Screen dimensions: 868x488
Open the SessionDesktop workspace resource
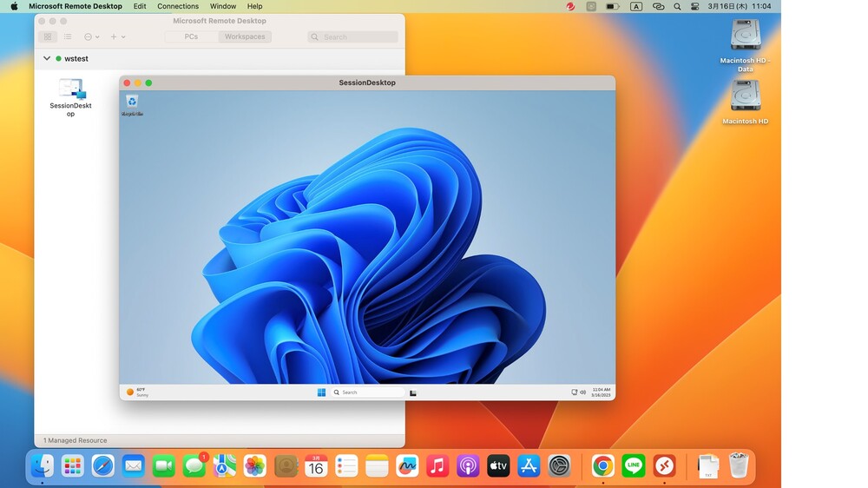(x=70, y=90)
